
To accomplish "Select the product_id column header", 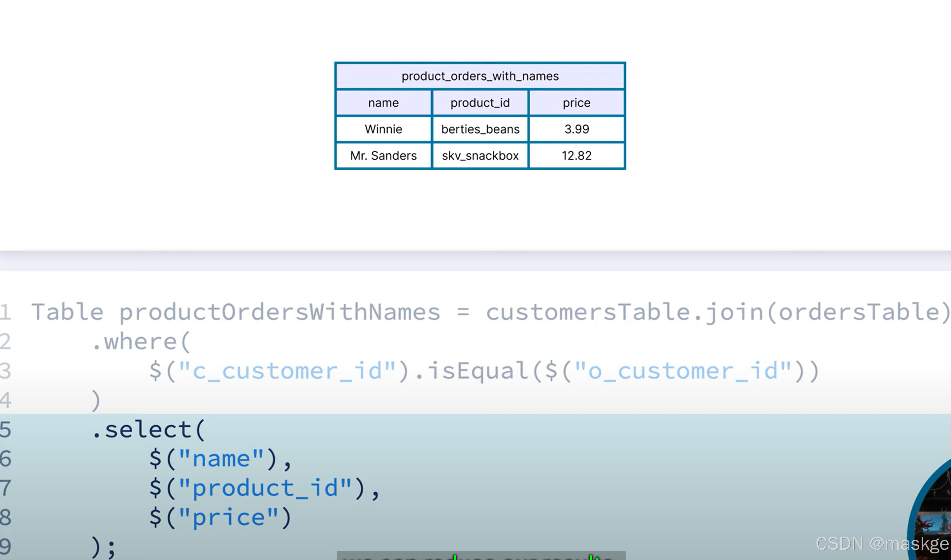I will coord(480,103).
